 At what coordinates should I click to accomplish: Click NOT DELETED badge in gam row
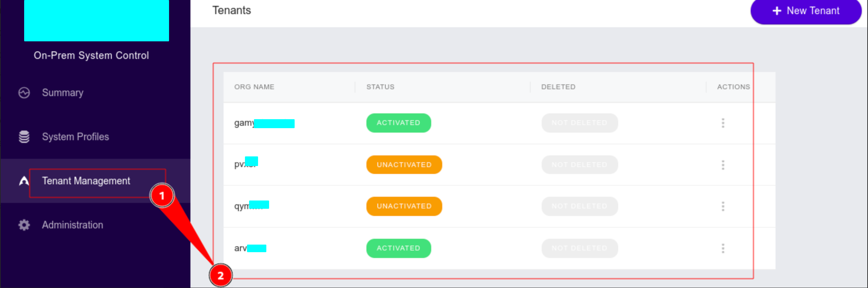pyautogui.click(x=580, y=123)
